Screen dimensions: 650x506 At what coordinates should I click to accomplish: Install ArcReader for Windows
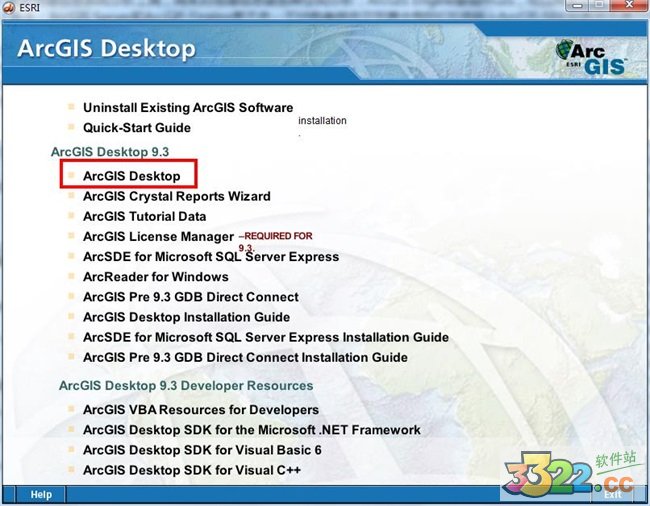coord(155,276)
